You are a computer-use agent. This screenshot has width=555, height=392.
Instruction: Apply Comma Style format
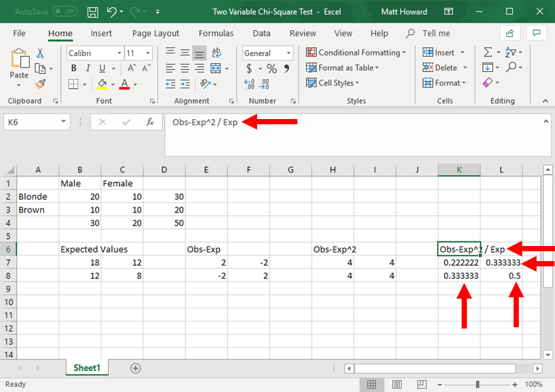point(286,68)
